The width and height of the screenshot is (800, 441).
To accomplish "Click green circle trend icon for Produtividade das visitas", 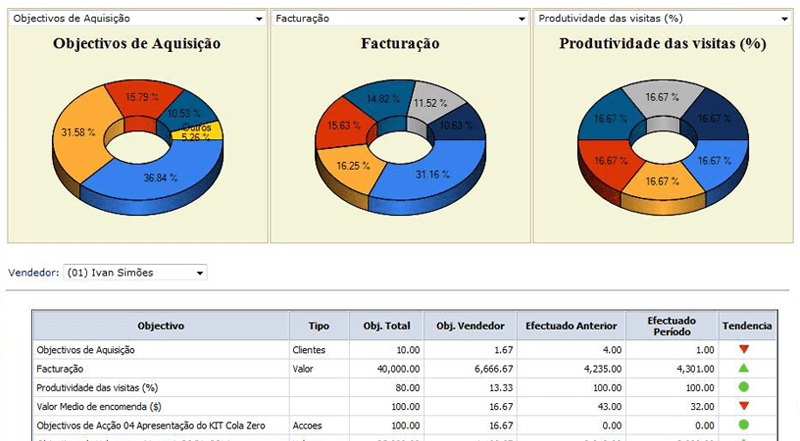I will point(744,387).
